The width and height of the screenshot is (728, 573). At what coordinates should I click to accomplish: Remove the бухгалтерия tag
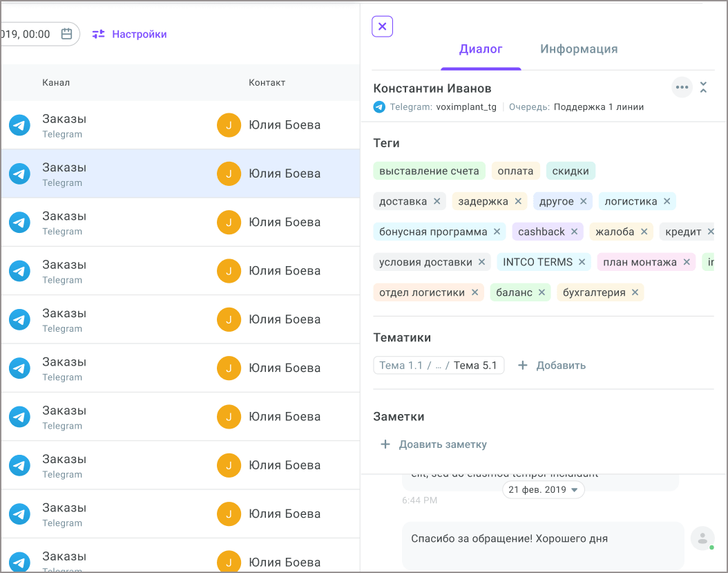tap(635, 292)
